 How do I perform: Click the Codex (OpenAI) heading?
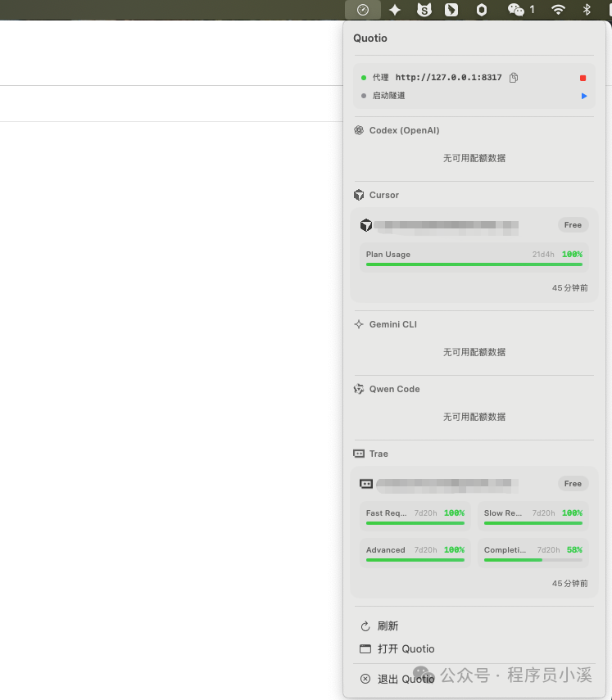[x=404, y=130]
